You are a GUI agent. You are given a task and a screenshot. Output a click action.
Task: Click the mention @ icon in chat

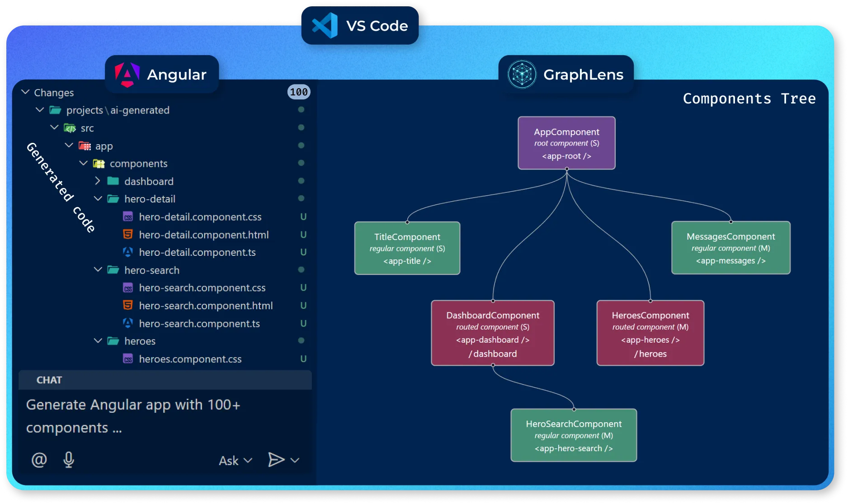[39, 460]
